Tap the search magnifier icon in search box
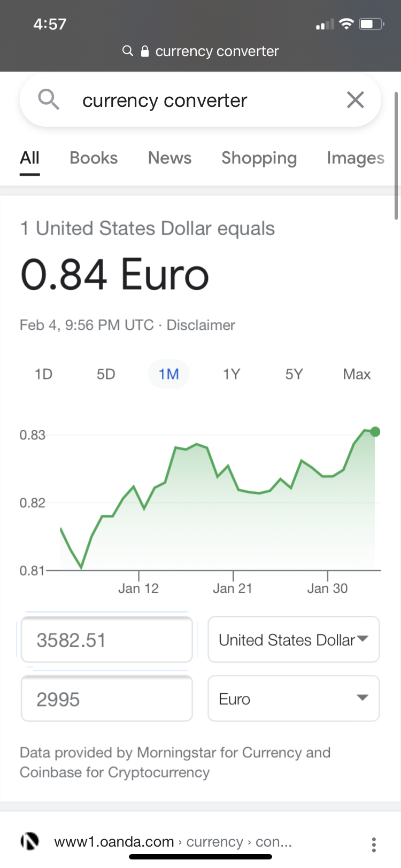 pyautogui.click(x=49, y=100)
